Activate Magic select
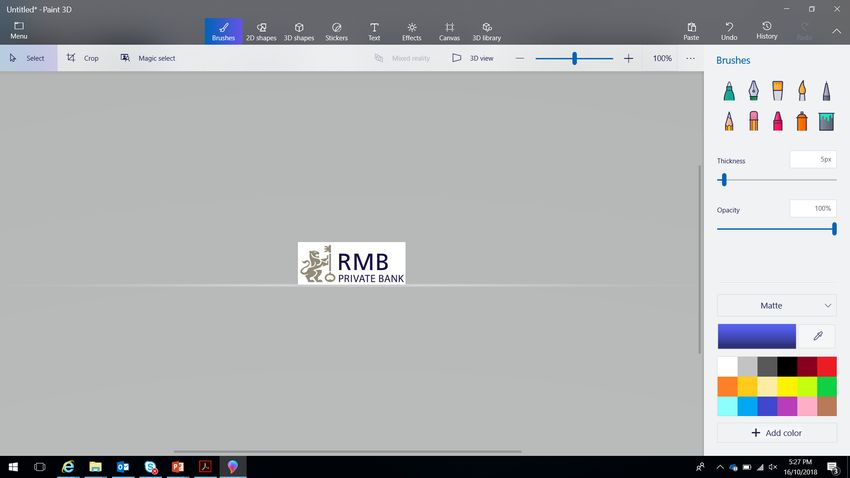Image resolution: width=850 pixels, height=478 pixels. tap(148, 58)
